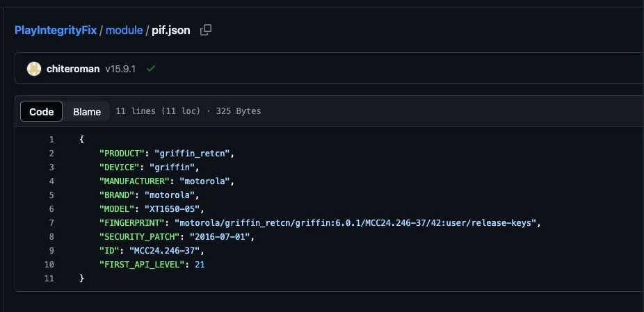This screenshot has width=644, height=312.
Task: Click the green commit status checkmark
Action: (150, 69)
